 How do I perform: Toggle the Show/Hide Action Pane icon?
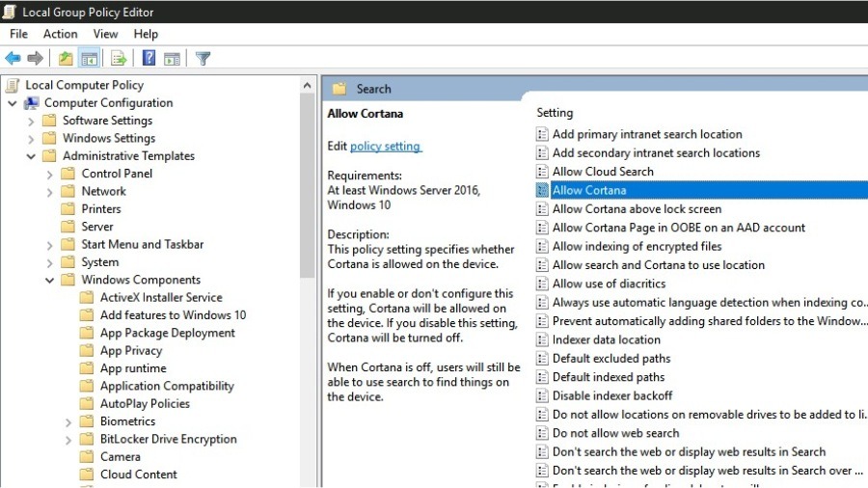(172, 58)
